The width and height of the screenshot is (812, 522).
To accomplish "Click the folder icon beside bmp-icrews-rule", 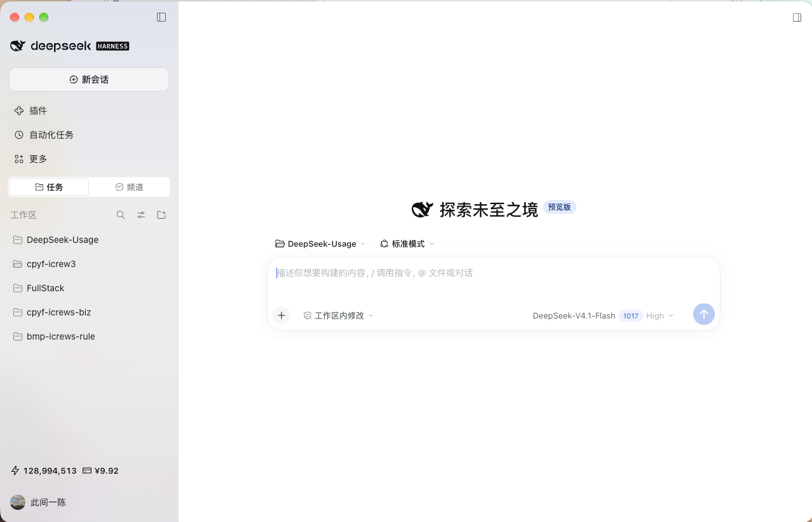I will pyautogui.click(x=18, y=336).
